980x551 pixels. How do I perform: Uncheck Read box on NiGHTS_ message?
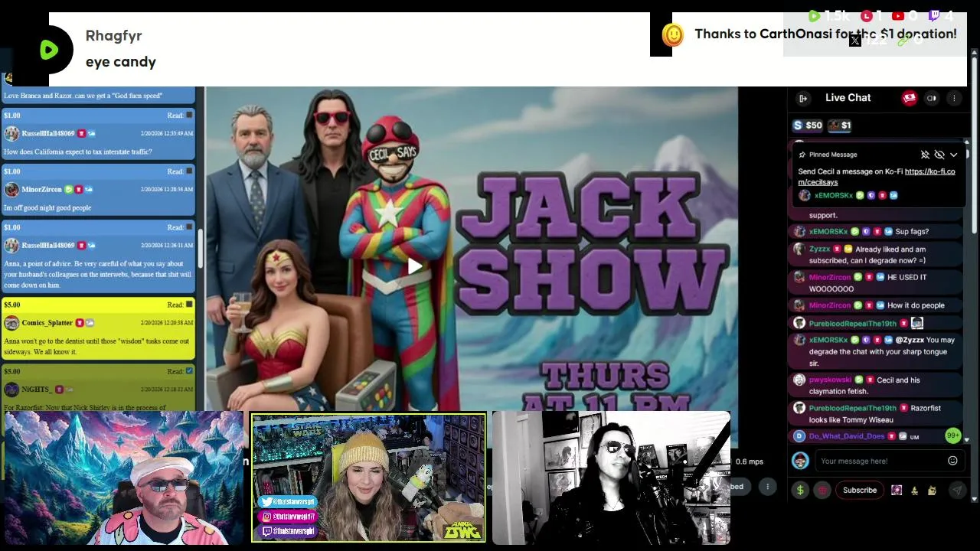(189, 371)
